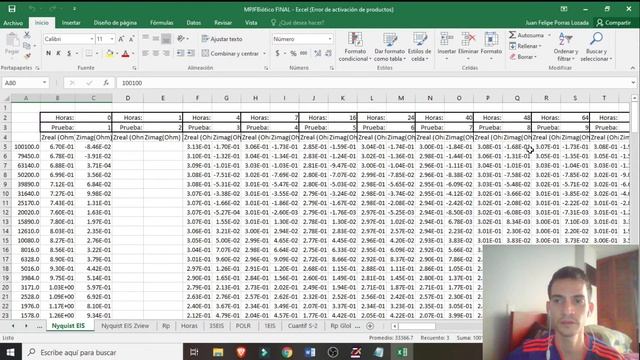Switch to the Insertar ribbon tab
640x360 pixels.
(71, 23)
